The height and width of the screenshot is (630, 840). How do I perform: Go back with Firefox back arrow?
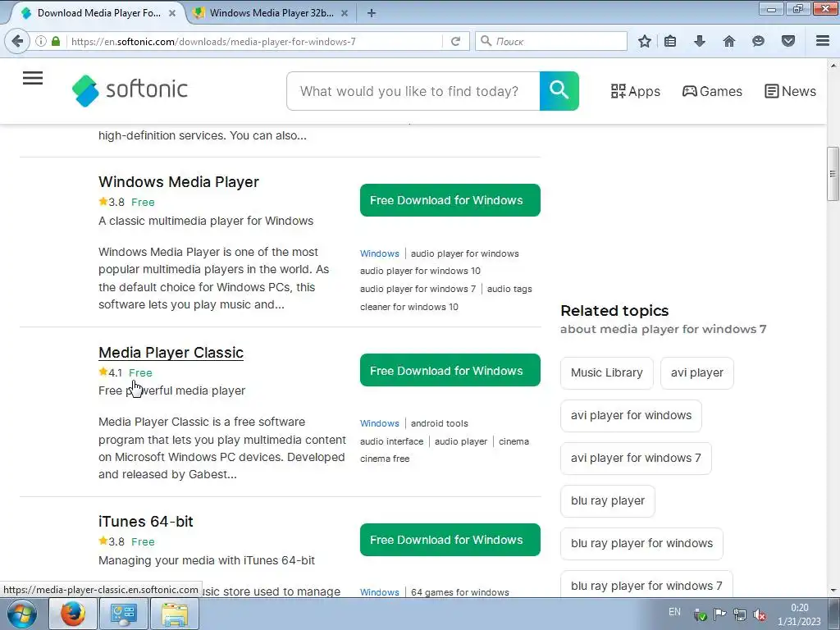pos(18,41)
